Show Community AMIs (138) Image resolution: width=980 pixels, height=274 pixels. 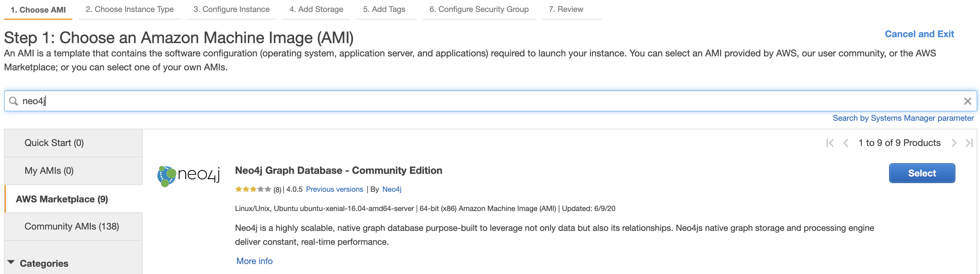tap(73, 227)
